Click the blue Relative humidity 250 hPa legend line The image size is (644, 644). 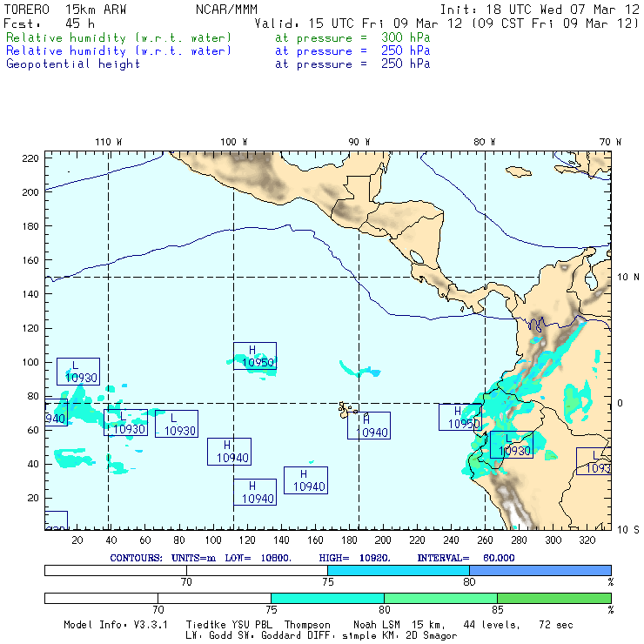point(218,51)
